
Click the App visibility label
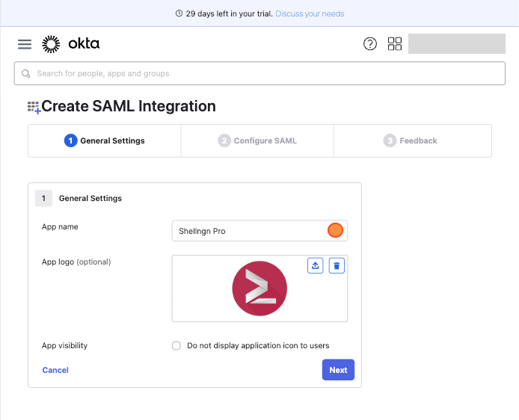coord(64,345)
